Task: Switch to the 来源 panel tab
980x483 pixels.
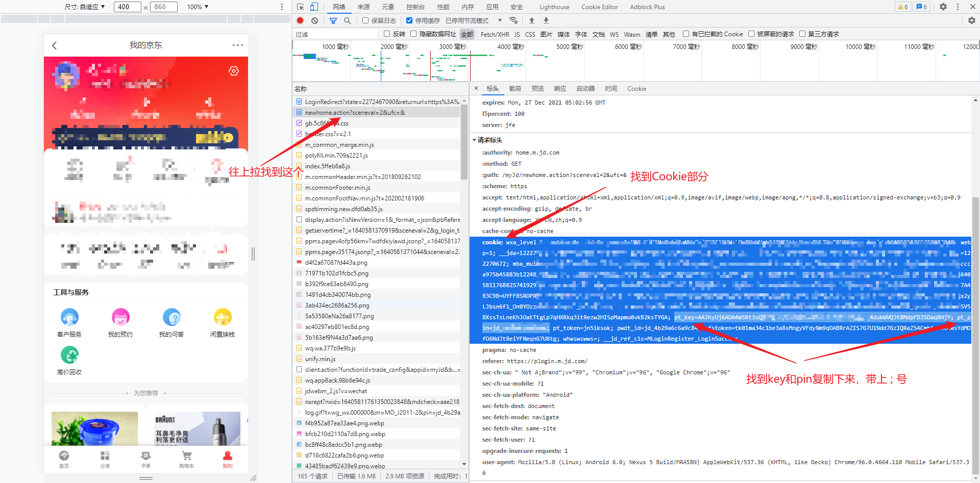Action: point(363,7)
